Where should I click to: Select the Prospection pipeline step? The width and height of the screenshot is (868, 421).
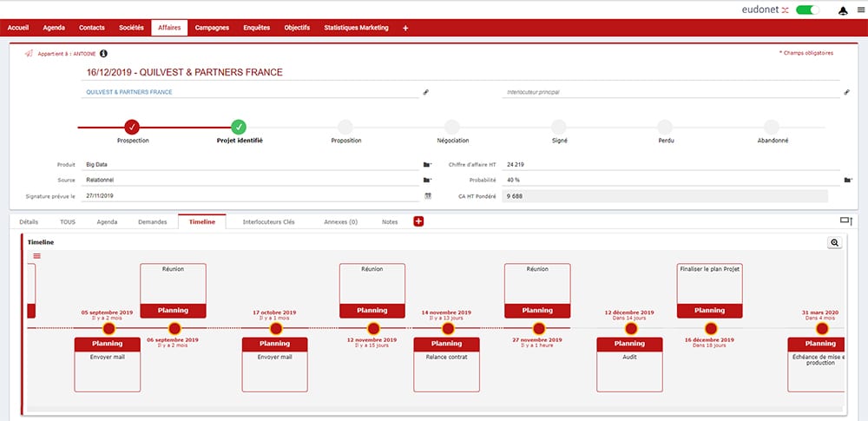132,127
